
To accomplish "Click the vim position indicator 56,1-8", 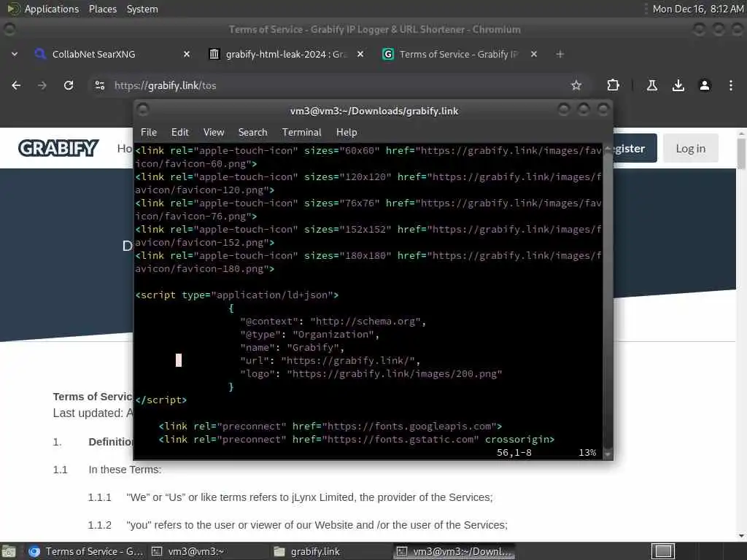I will [x=514, y=452].
